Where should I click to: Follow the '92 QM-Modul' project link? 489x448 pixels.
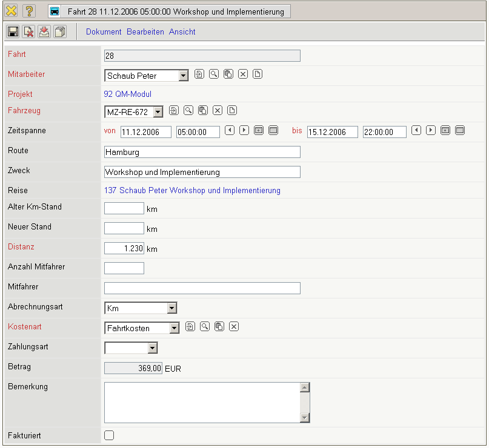tap(128, 94)
